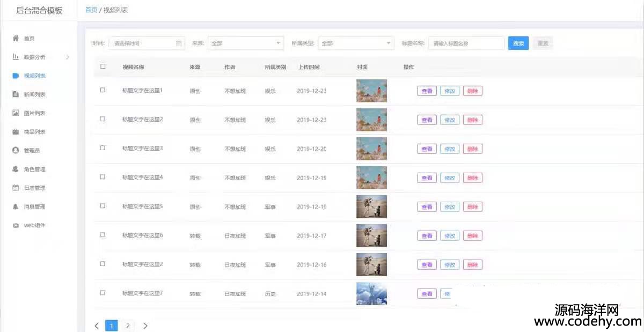Click 删除 button for the first row
The height and width of the screenshot is (332, 644).
pos(472,91)
